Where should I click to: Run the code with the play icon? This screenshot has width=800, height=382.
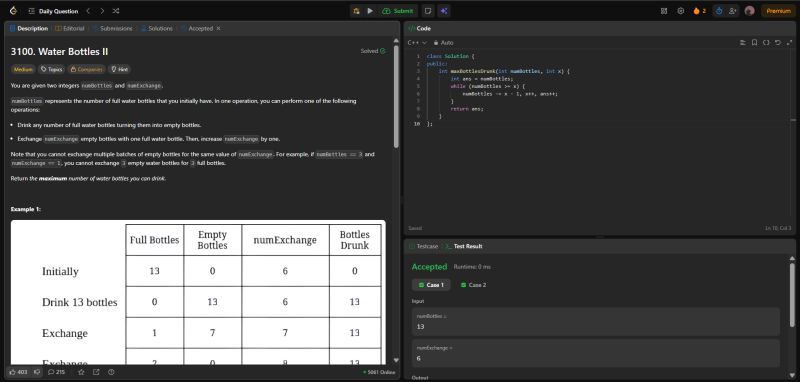point(370,11)
